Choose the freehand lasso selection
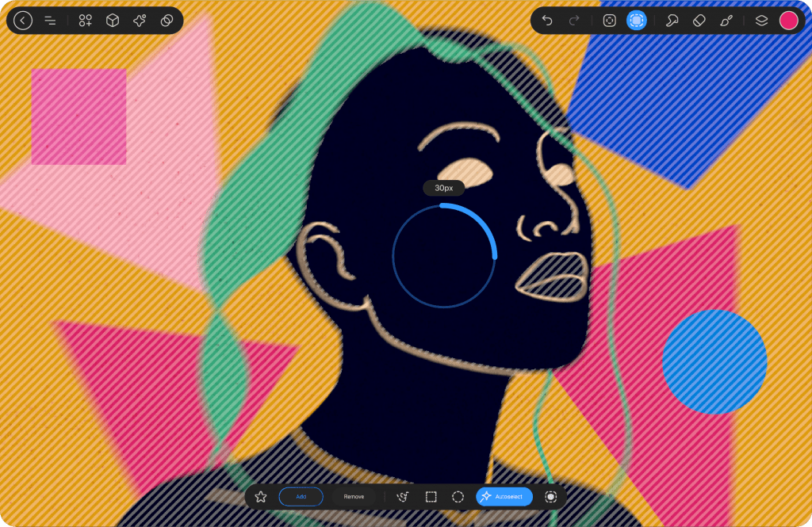This screenshot has height=527, width=812. tap(404, 497)
